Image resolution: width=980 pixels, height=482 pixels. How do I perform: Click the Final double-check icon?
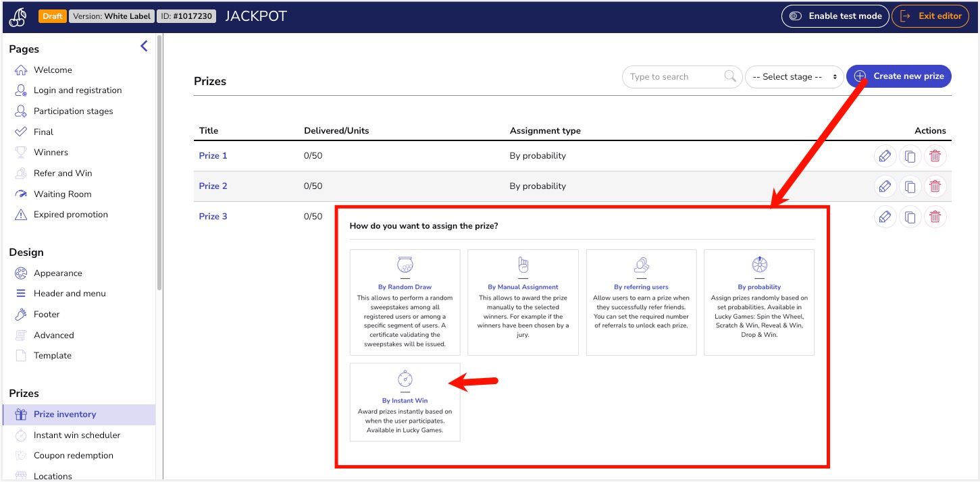[x=20, y=132]
